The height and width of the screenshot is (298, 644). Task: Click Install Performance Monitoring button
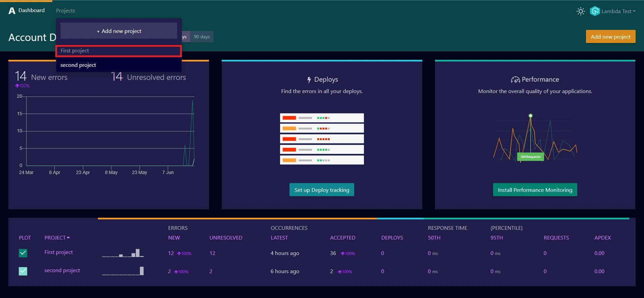pyautogui.click(x=535, y=190)
